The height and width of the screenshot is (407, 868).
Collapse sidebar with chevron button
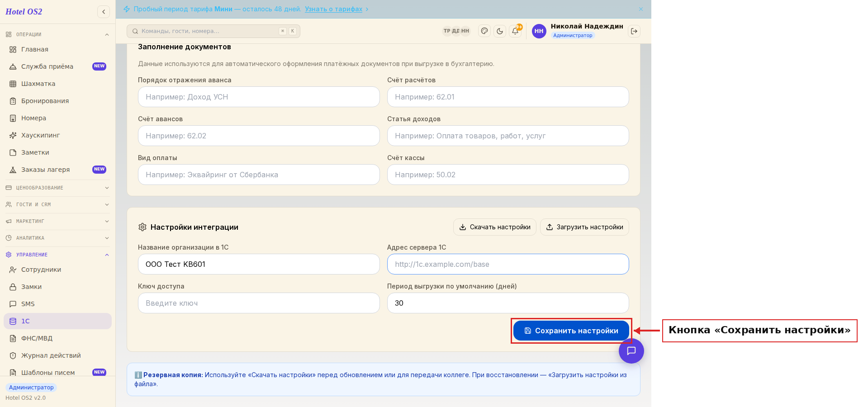[x=104, y=12]
